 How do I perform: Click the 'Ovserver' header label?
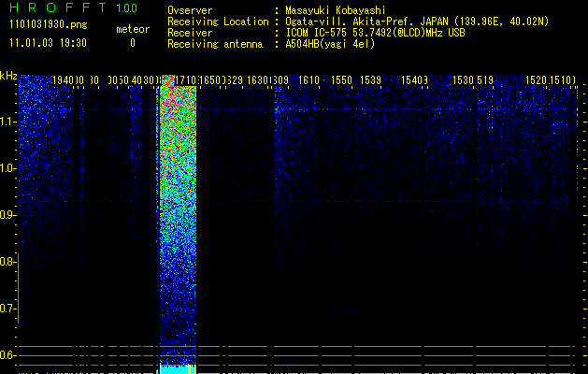coord(190,10)
